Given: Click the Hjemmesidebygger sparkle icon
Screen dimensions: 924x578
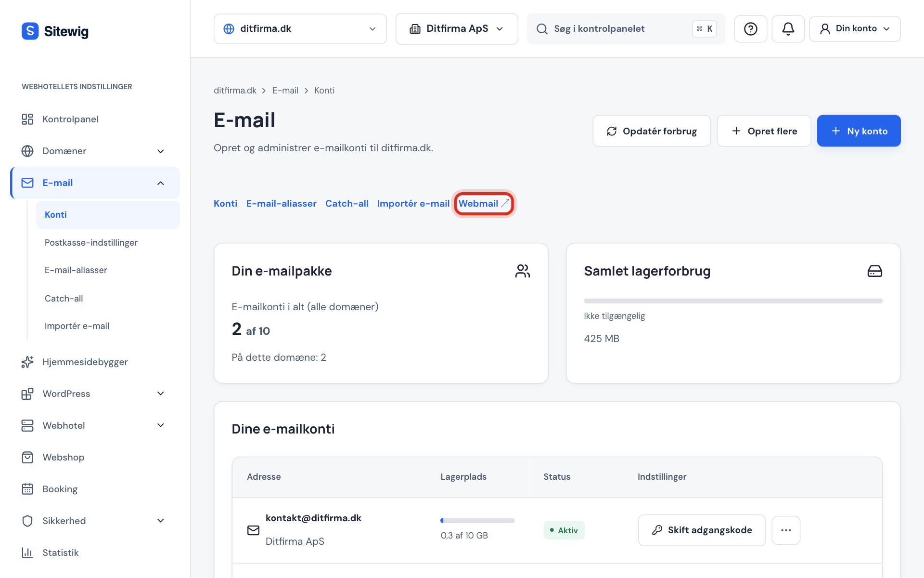Looking at the screenshot, I should coord(27,362).
